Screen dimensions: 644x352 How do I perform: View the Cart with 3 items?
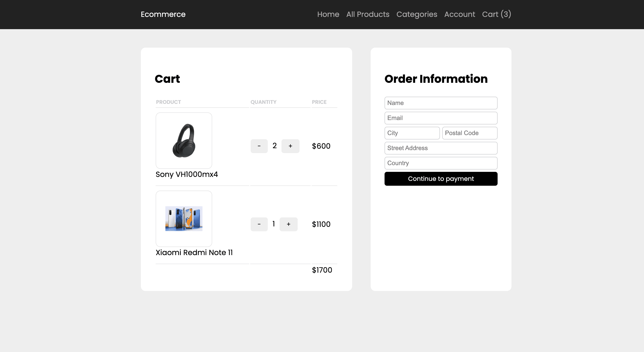point(496,14)
